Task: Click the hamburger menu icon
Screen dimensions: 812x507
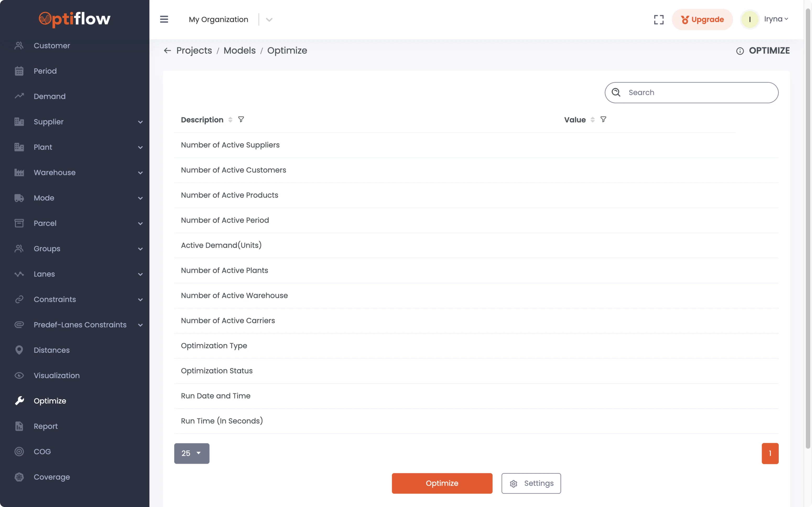Action: 164,19
